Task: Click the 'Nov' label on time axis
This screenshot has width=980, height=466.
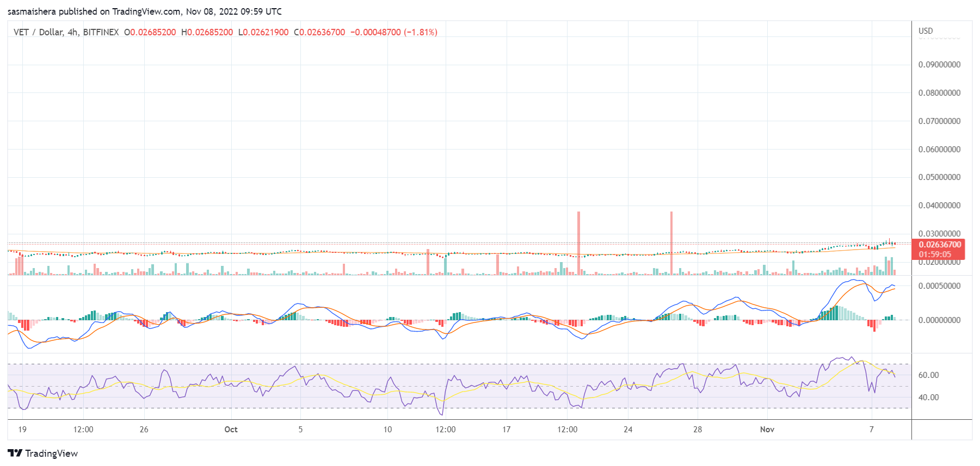Action: [x=767, y=430]
